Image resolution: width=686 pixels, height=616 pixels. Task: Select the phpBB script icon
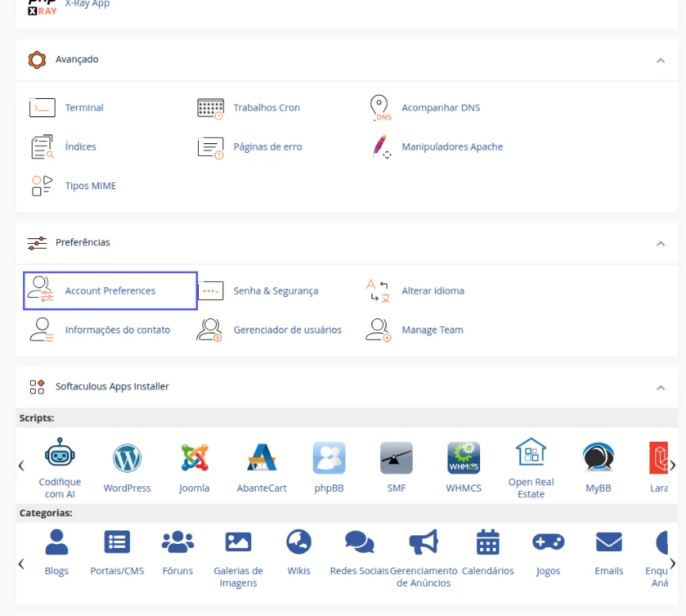[x=329, y=458]
